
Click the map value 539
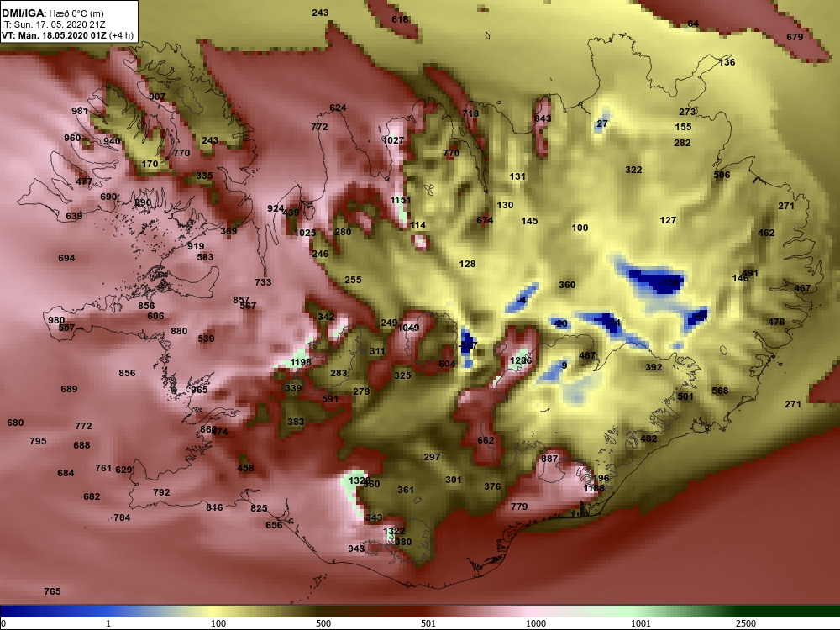tap(206, 339)
